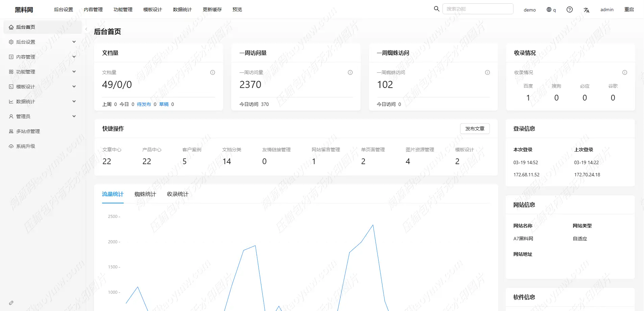Open 产品中心 quick action
This screenshot has height=311, width=644.
pyautogui.click(x=152, y=150)
